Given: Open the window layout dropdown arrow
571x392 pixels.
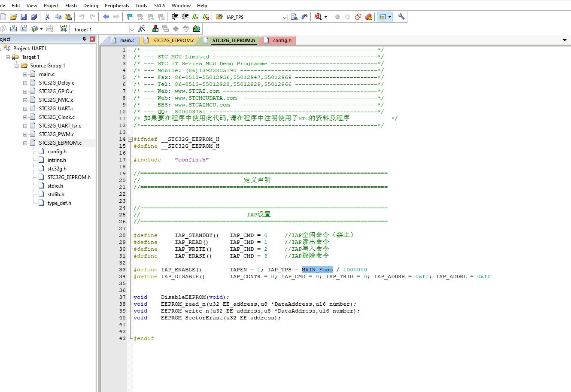Looking at the screenshot, I should click(389, 17).
